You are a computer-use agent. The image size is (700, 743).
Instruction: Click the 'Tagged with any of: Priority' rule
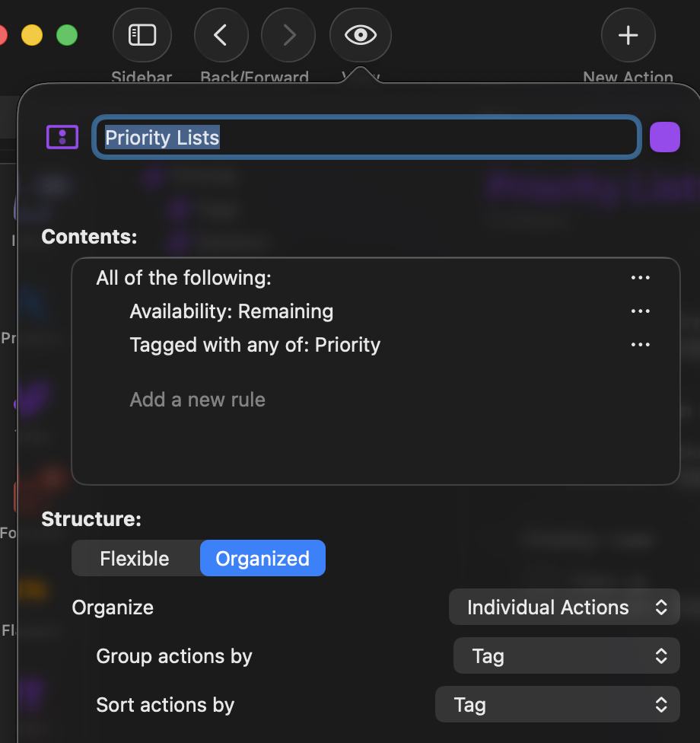pyautogui.click(x=255, y=345)
